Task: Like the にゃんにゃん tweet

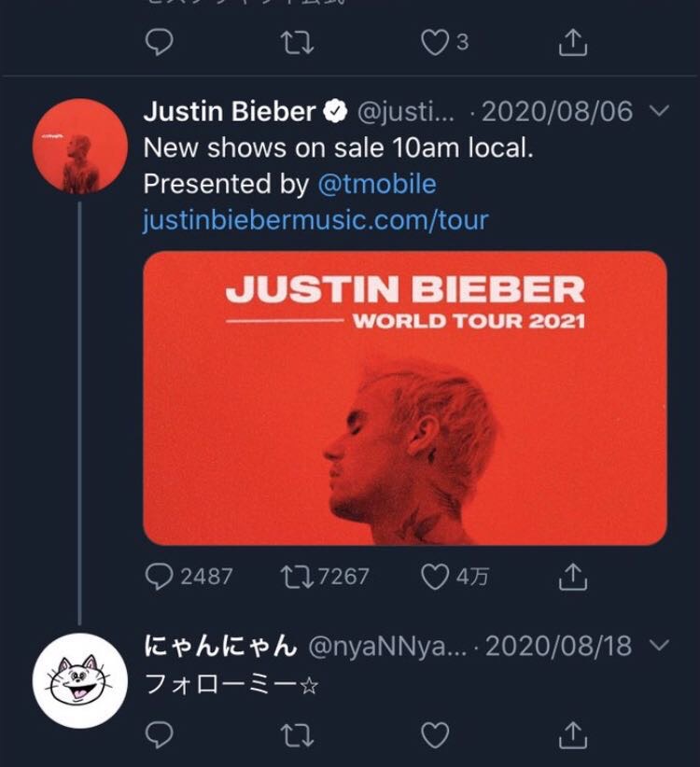Action: point(436,735)
